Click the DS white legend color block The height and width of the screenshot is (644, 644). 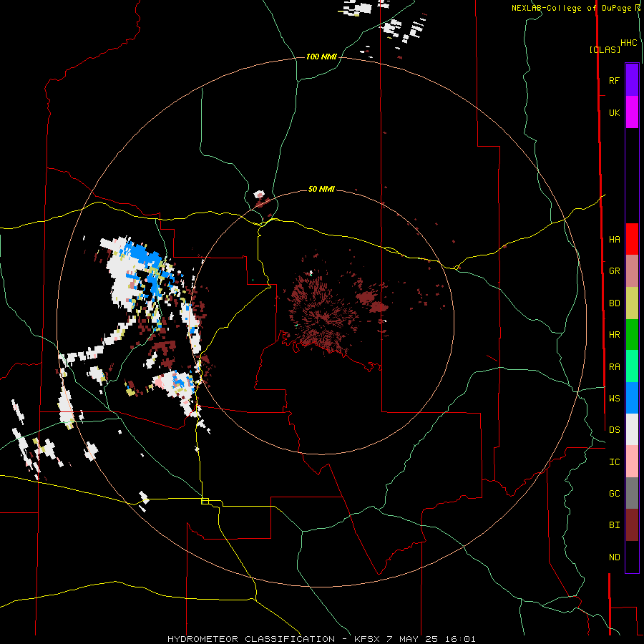[632, 429]
